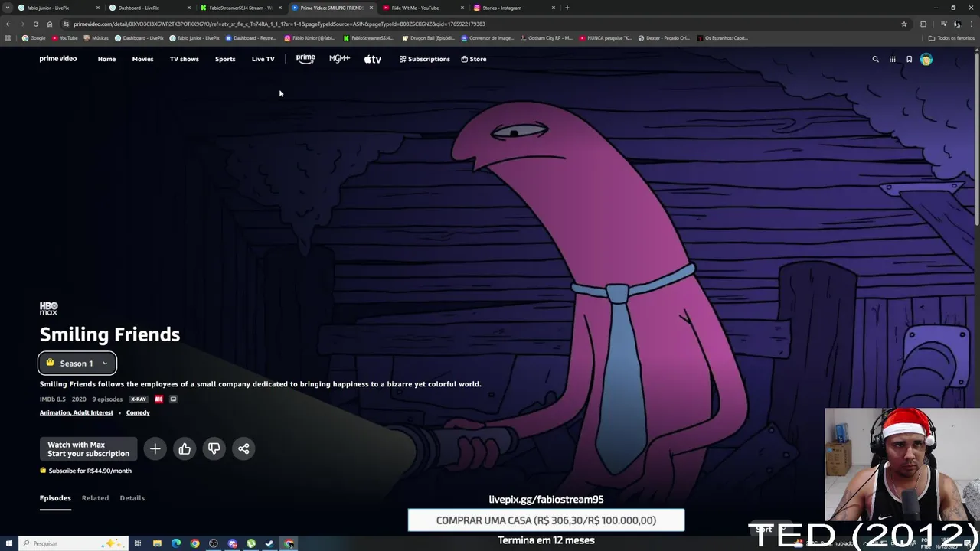Open the Subscriptions menu
The width and height of the screenshot is (980, 551).
[424, 59]
